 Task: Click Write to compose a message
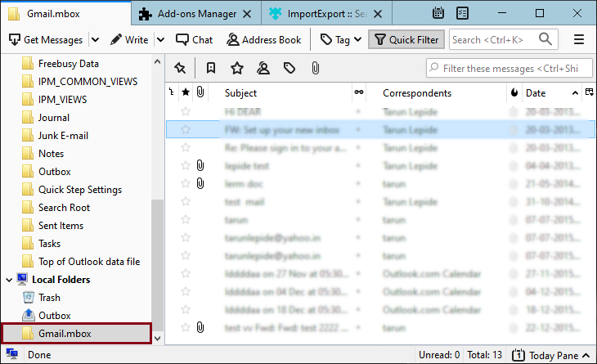click(x=129, y=39)
